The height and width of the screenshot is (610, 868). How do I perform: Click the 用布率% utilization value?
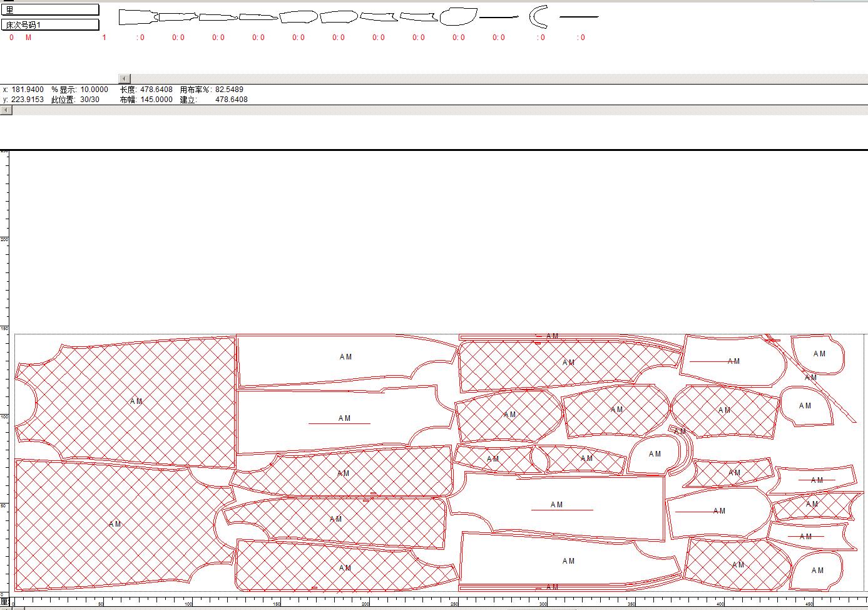(x=229, y=90)
